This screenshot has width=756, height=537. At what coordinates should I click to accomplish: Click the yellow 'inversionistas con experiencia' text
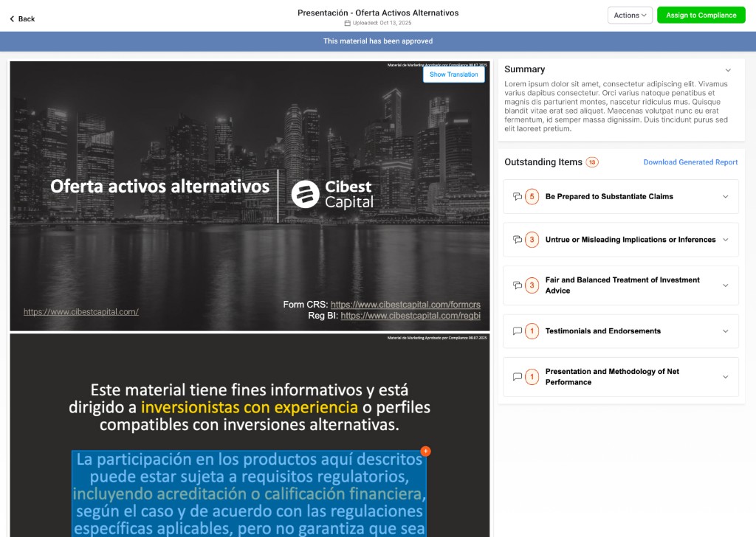(x=250, y=407)
